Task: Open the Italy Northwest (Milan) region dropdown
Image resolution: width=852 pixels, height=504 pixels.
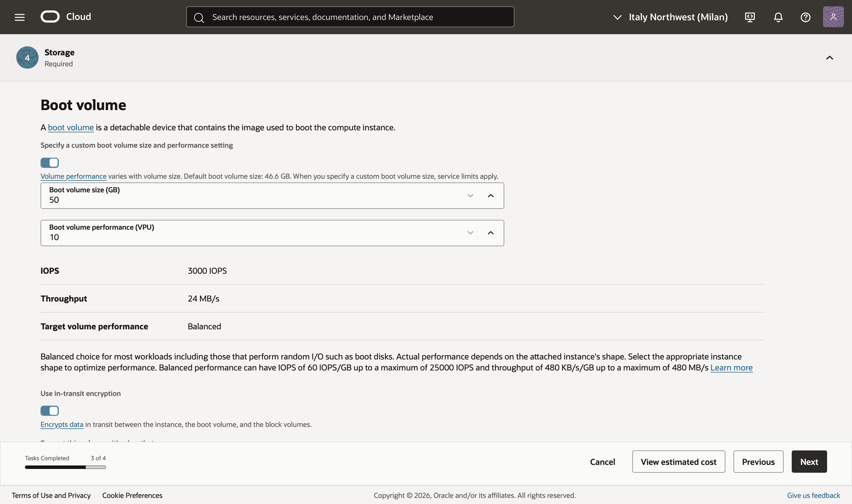Action: (671, 17)
